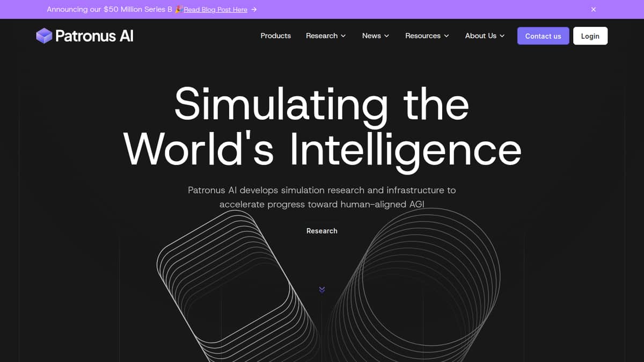644x362 pixels.
Task: Click the Contact us button
Action: coord(543,36)
